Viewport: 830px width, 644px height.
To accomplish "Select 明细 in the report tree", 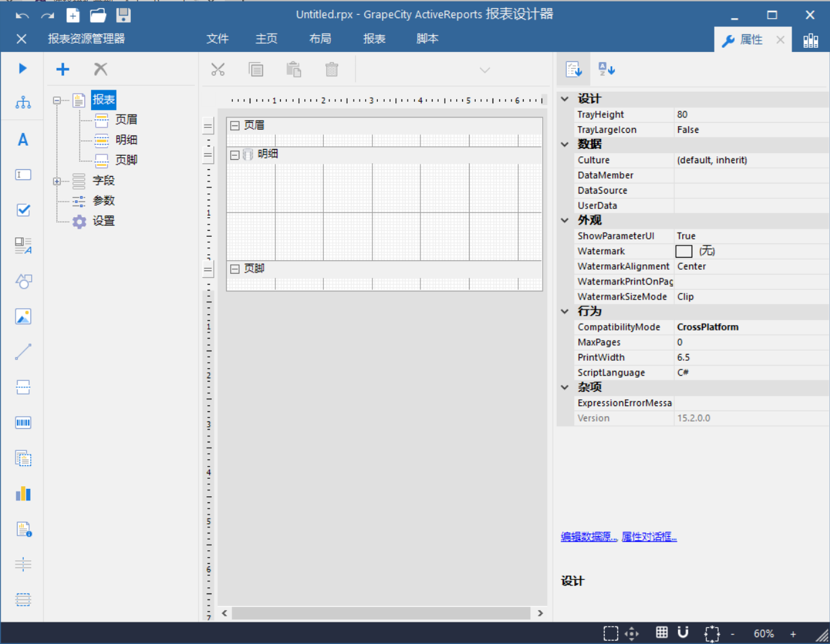I will [126, 140].
